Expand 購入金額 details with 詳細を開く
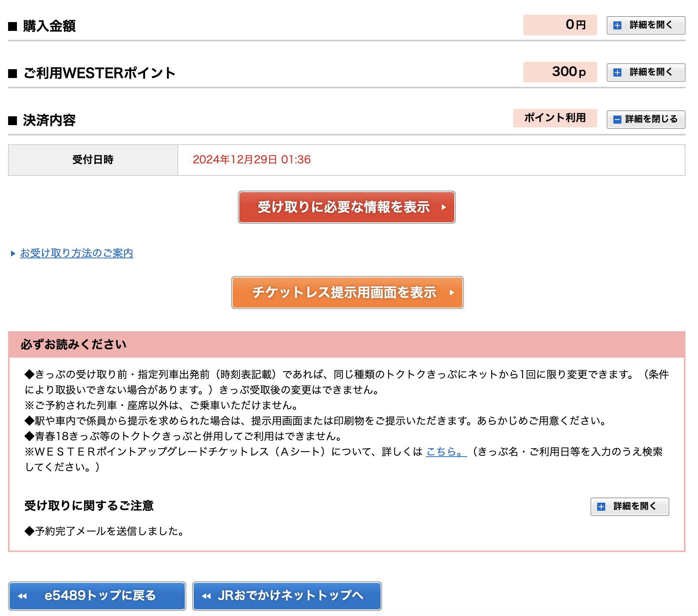 646,25
